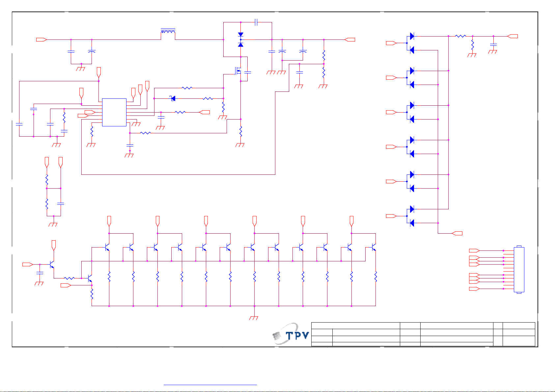
Task: Click the input port feeding the inductor rail
Action: click(42, 39)
